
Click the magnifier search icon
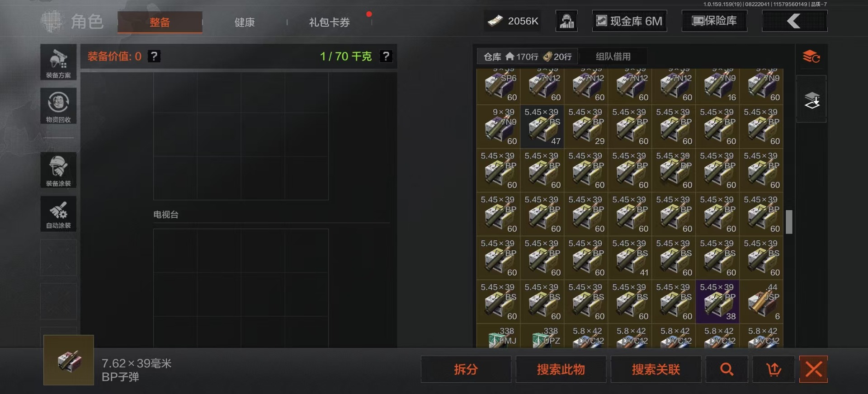[x=726, y=370]
